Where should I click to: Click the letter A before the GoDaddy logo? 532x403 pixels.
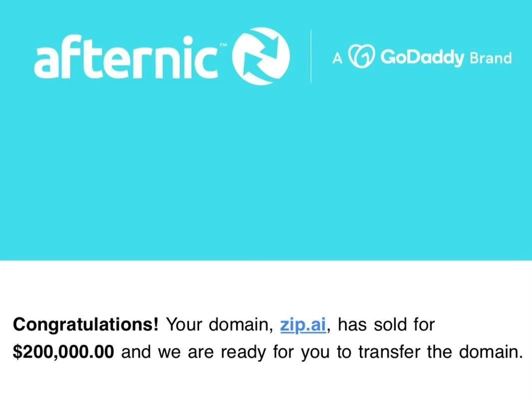click(337, 59)
